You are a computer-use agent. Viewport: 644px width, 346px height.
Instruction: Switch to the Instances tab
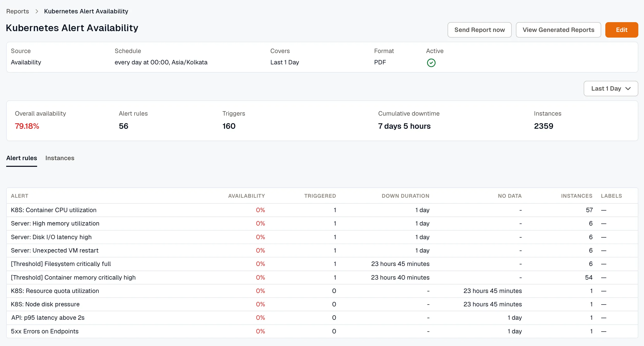point(60,158)
